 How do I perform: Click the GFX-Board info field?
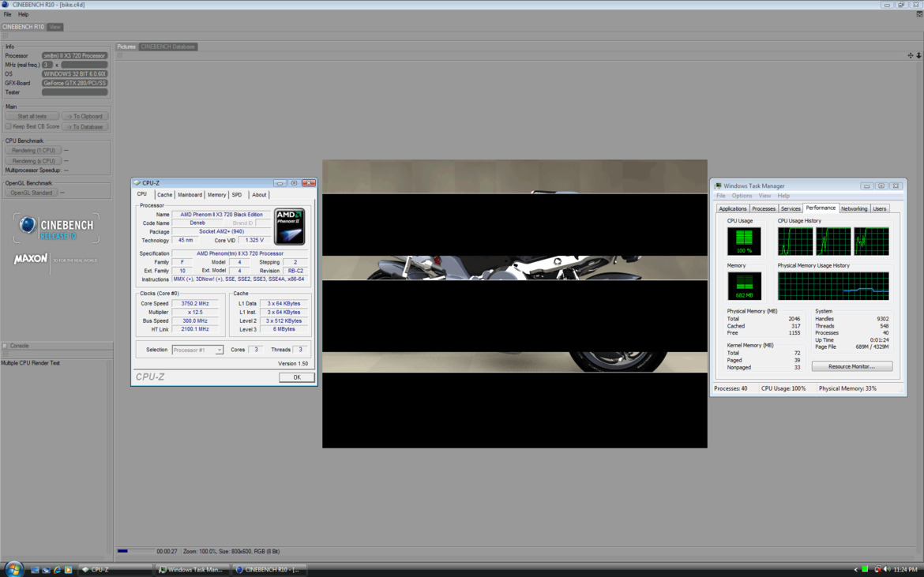pos(75,84)
